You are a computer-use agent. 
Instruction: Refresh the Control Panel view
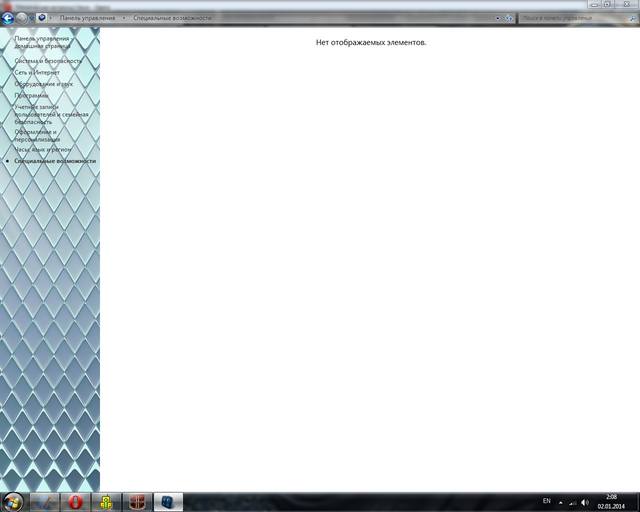509,18
